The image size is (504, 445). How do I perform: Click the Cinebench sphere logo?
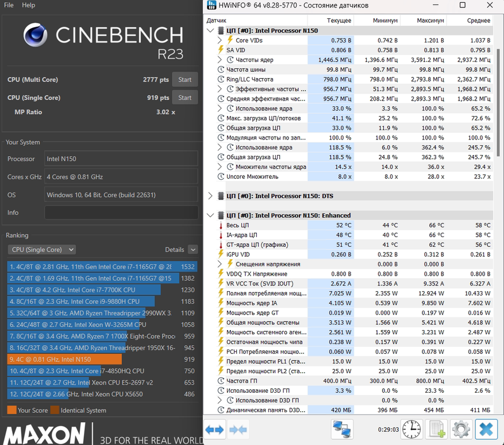pyautogui.click(x=36, y=34)
